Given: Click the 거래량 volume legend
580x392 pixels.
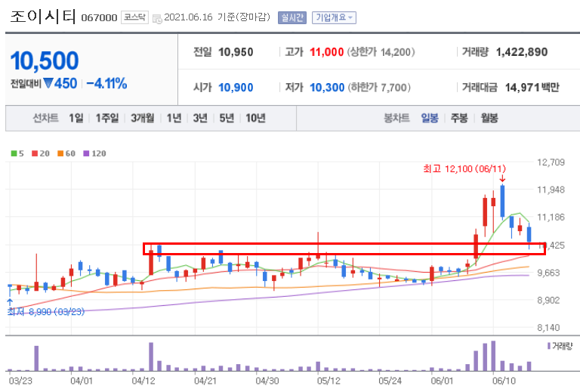Looking at the screenshot, I should 560,346.
